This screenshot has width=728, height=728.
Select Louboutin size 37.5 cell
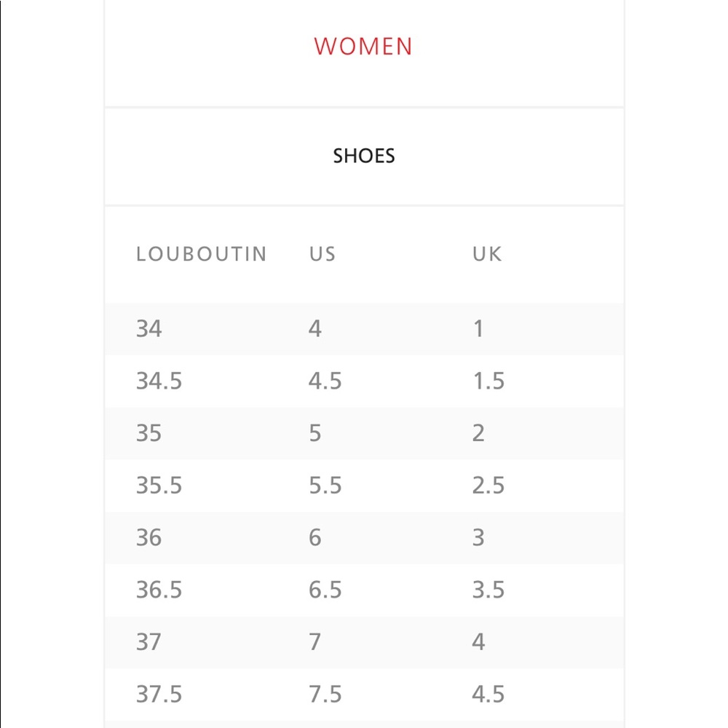pyautogui.click(x=159, y=695)
